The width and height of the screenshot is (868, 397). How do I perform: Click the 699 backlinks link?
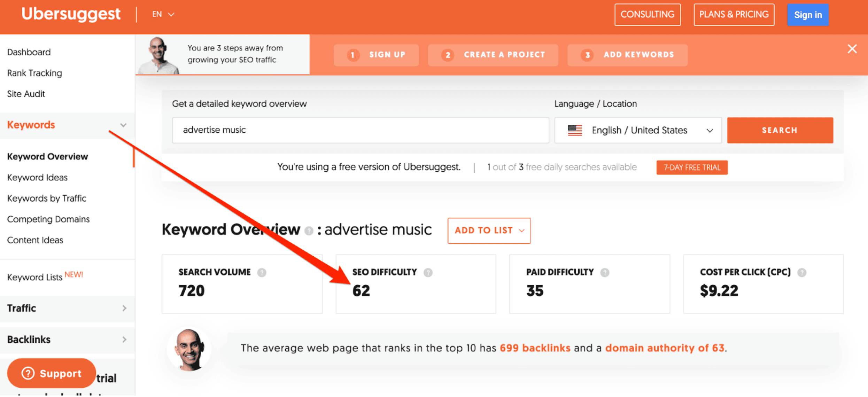click(535, 348)
